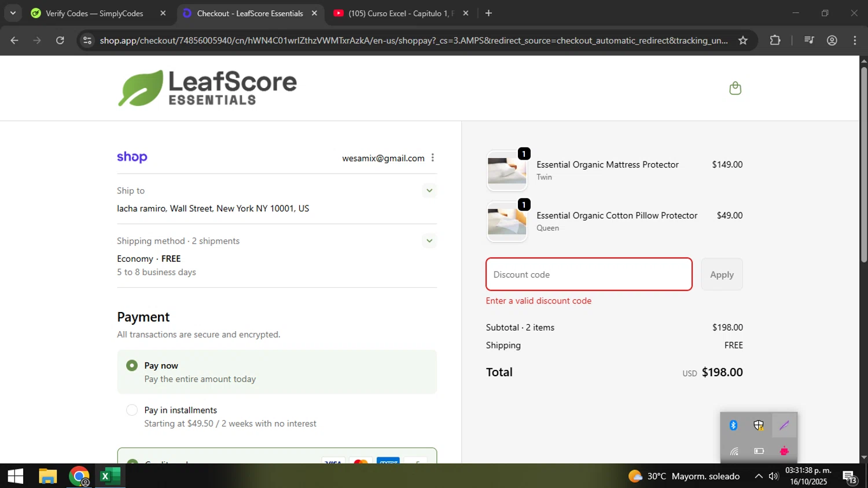The height and width of the screenshot is (488, 868).
Task: Open the shopping bag cart icon
Action: [735, 88]
